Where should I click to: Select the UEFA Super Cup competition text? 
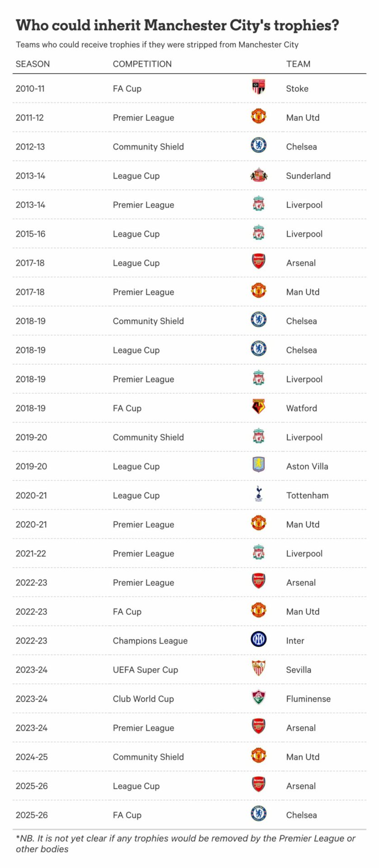pos(145,670)
